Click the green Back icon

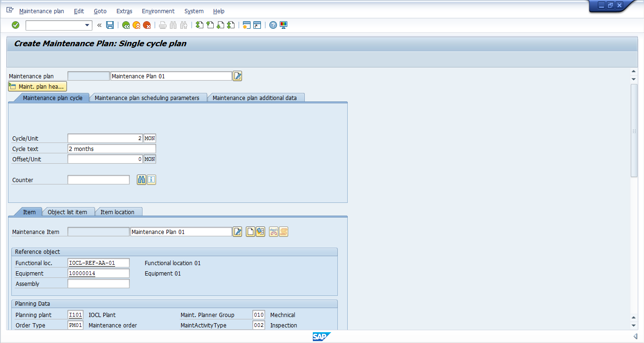pyautogui.click(x=126, y=25)
